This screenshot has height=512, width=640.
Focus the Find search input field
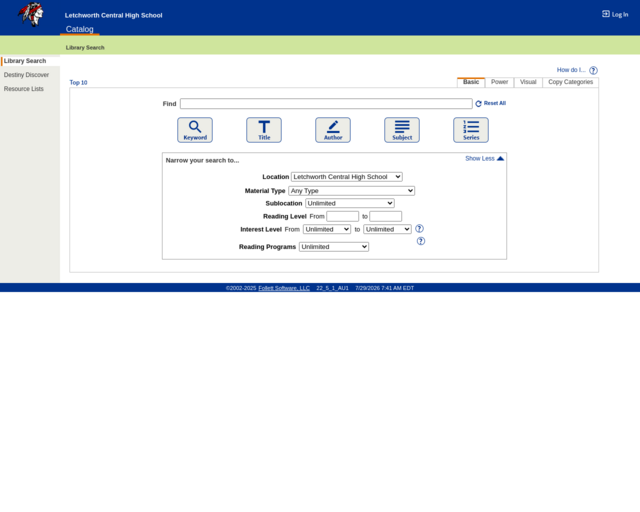[326, 104]
